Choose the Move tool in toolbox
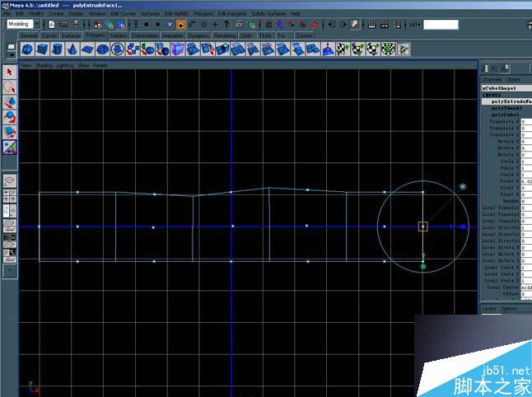The height and width of the screenshot is (397, 532). point(10,102)
